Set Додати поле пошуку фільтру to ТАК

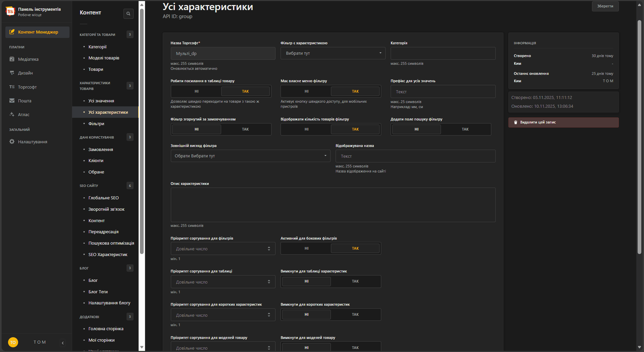(x=465, y=129)
